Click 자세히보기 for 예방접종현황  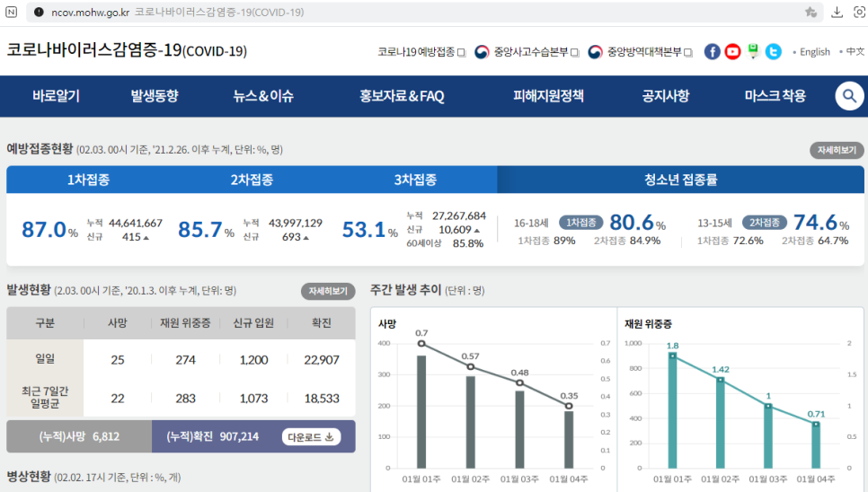point(837,150)
